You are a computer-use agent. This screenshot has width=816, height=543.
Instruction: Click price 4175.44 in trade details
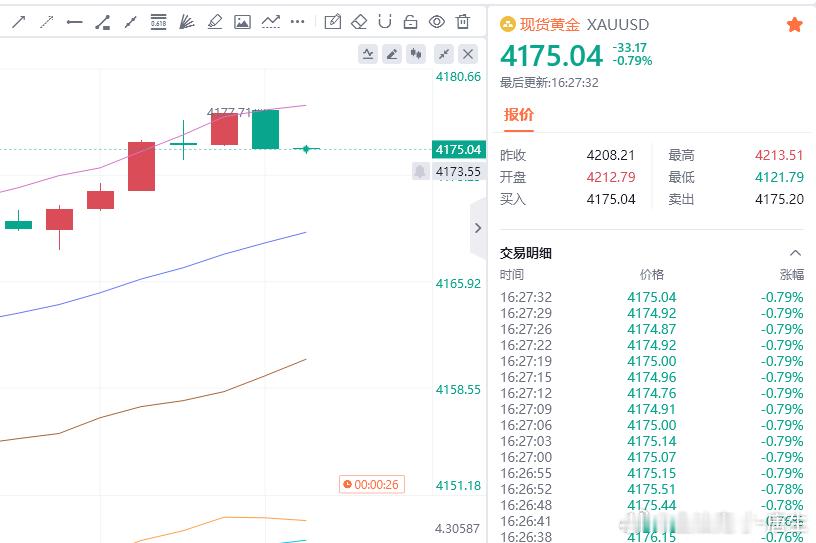click(652, 506)
